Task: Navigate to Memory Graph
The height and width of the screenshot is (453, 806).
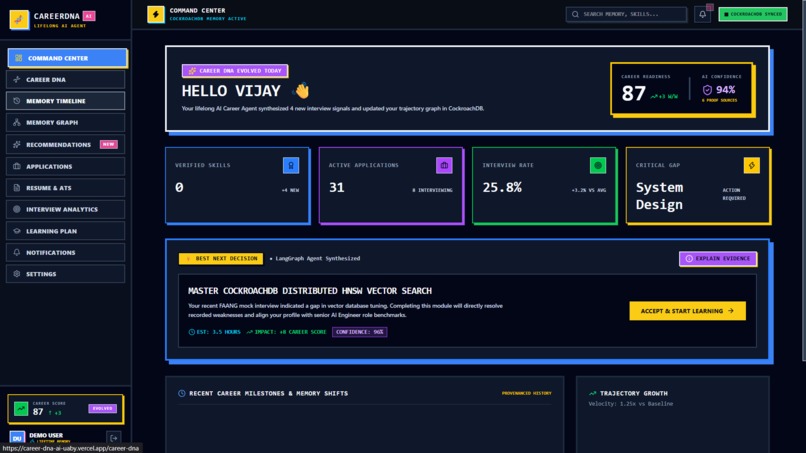Action: [65, 122]
